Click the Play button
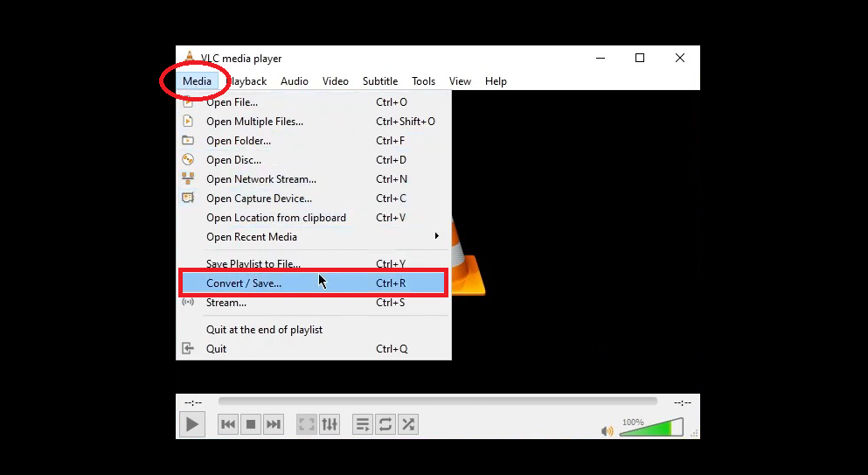 pos(192,424)
